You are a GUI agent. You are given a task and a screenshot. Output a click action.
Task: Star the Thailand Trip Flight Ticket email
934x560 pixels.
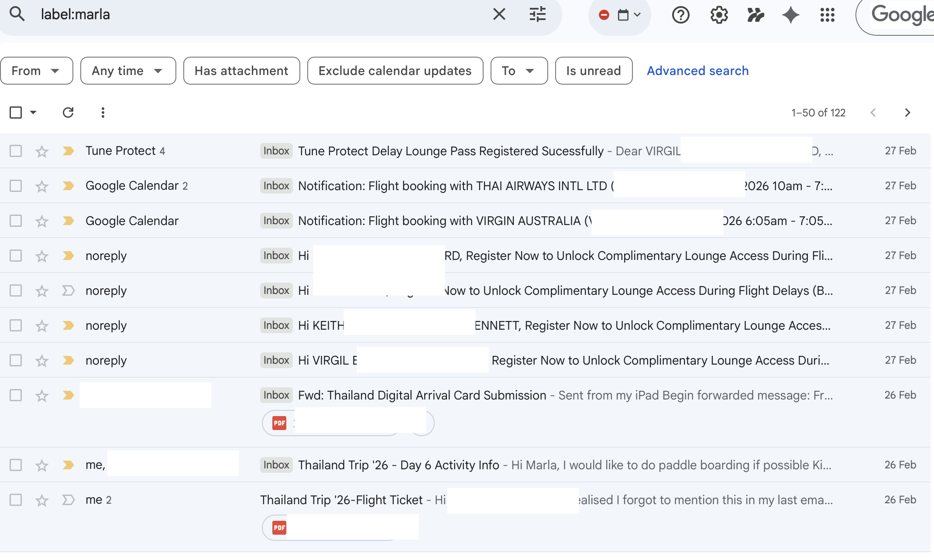(42, 500)
